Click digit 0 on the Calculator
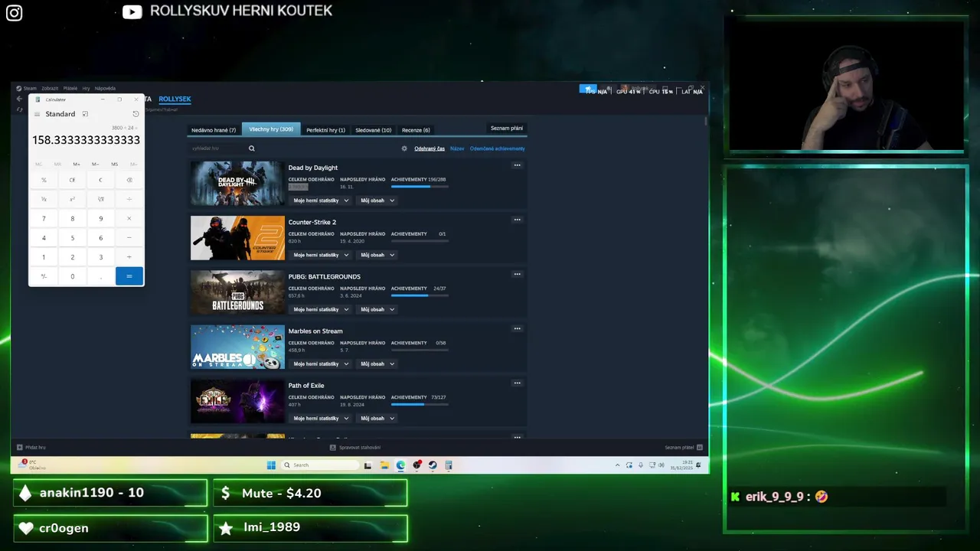This screenshot has width=980, height=551. (x=73, y=275)
